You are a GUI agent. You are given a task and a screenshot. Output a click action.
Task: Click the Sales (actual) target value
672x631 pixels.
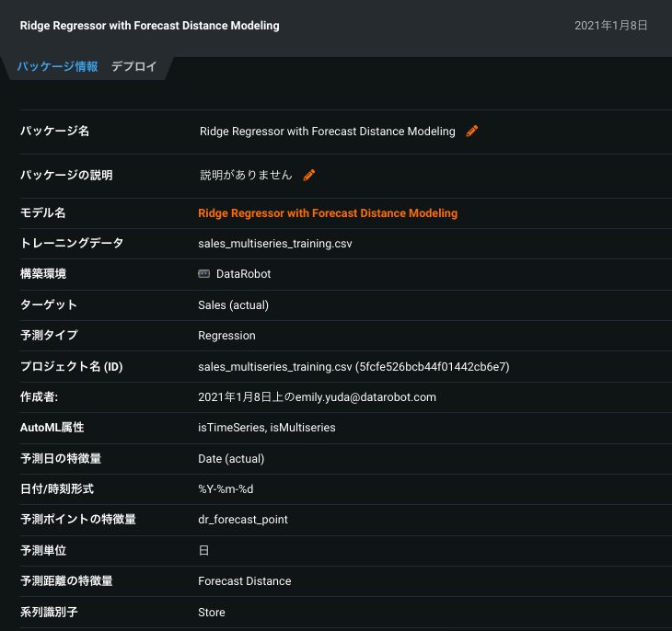pos(233,305)
